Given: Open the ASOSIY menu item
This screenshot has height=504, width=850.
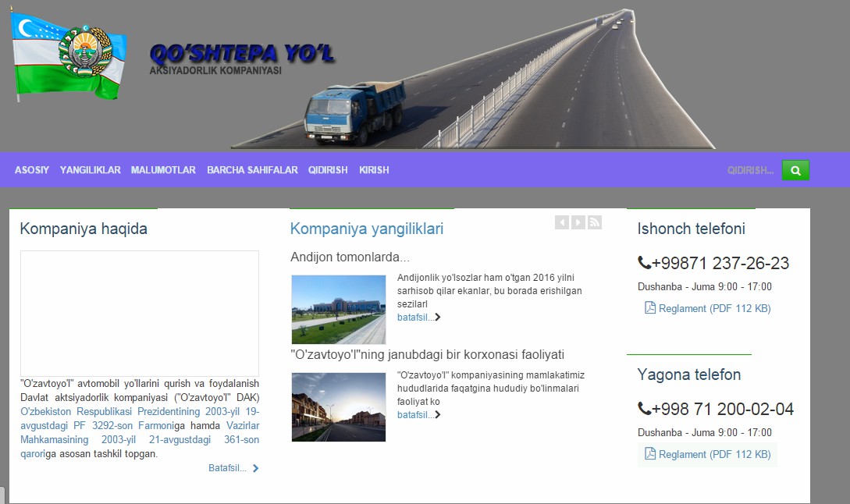Looking at the screenshot, I should 32,170.
